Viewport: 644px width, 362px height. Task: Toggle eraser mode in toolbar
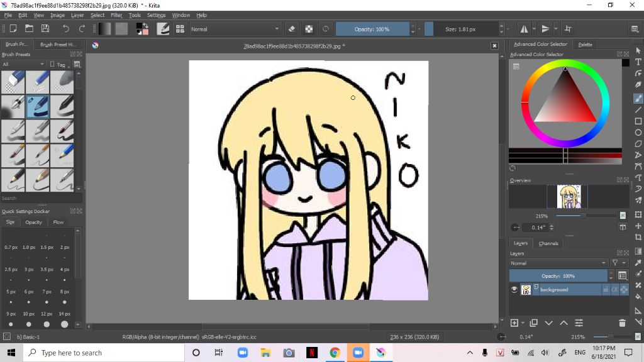click(292, 29)
